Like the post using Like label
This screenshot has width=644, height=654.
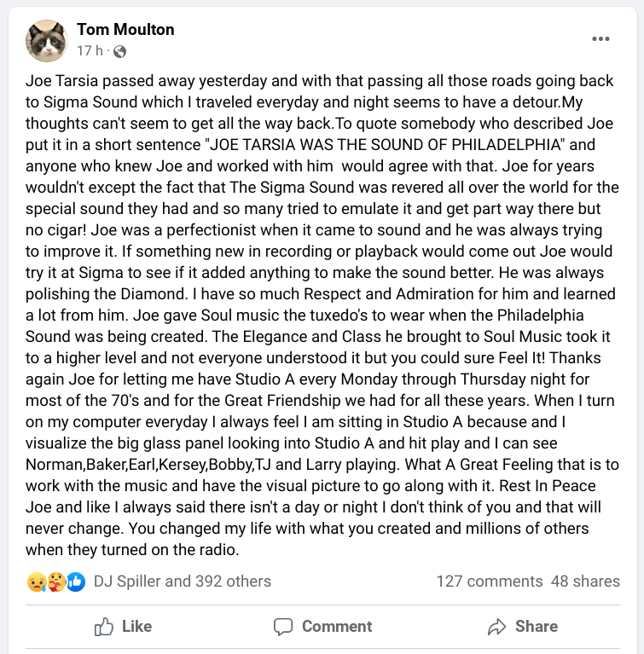[136, 627]
